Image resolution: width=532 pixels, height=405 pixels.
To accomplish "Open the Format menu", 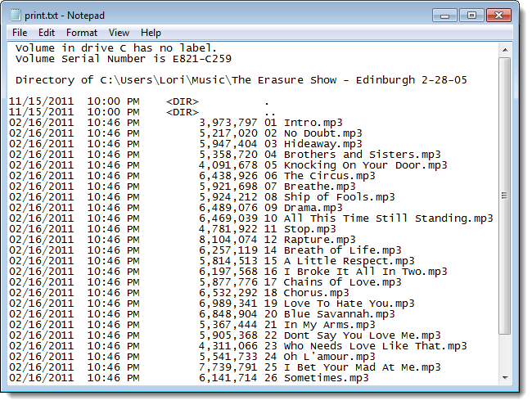I will click(82, 33).
